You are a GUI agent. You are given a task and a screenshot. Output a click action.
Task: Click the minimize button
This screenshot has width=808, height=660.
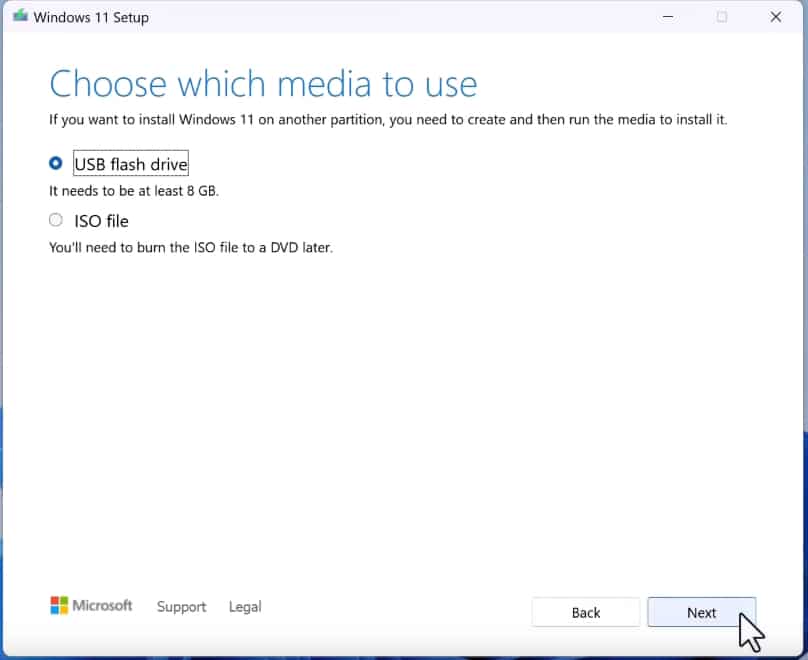[665, 16]
